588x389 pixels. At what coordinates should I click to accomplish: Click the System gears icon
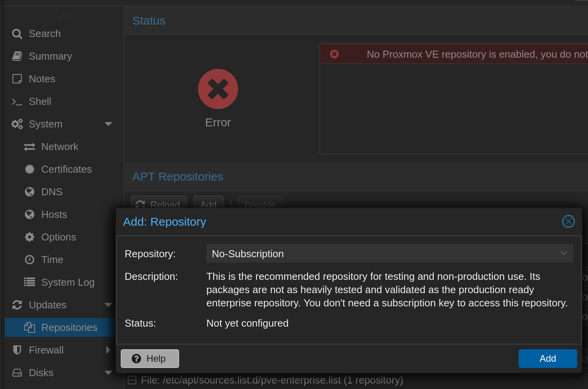coord(17,124)
